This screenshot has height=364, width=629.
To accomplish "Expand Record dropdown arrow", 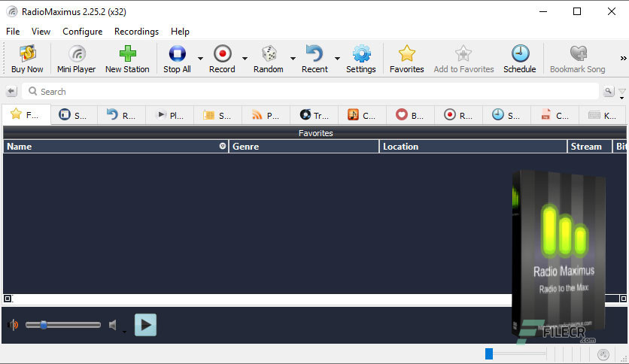I will pos(245,59).
